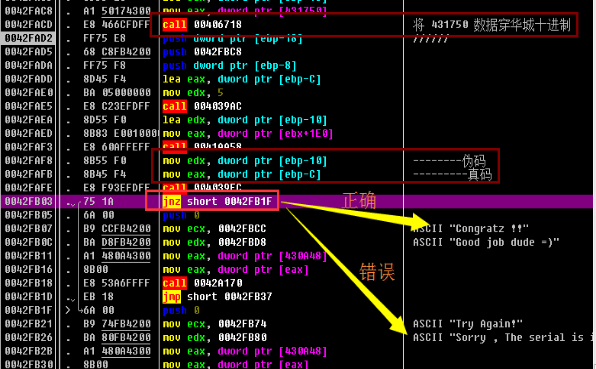Image resolution: width=596 pixels, height=369 pixels.
Task: Select address 0042FAED row
Action: (29, 133)
